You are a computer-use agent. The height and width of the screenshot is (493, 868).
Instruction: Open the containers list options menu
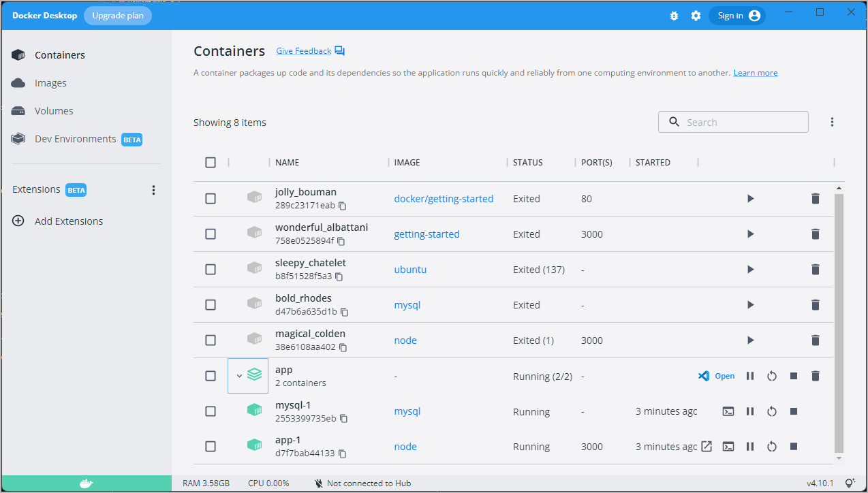(832, 122)
